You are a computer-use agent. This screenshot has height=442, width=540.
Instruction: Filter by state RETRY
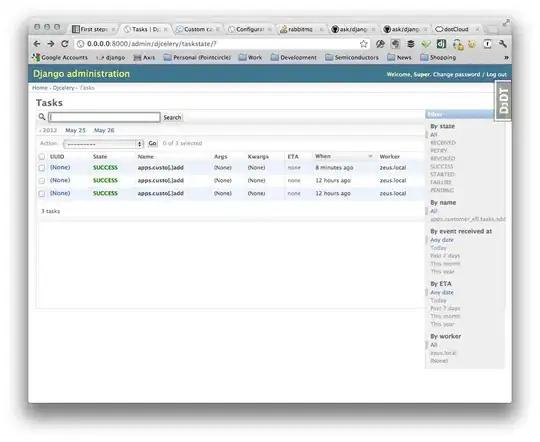(438, 151)
